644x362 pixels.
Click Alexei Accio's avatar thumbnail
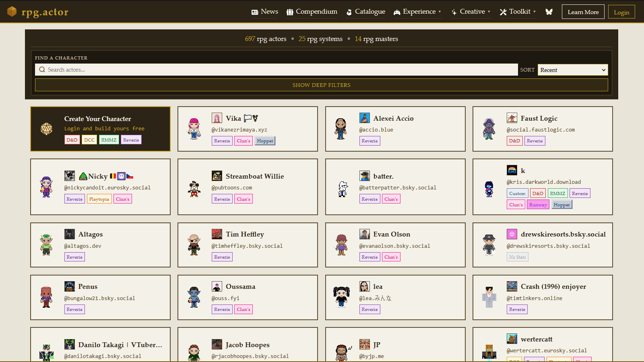point(364,118)
